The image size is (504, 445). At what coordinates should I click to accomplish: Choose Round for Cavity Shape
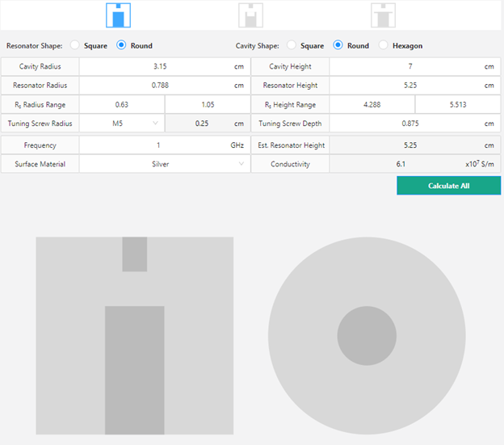pyautogui.click(x=338, y=45)
